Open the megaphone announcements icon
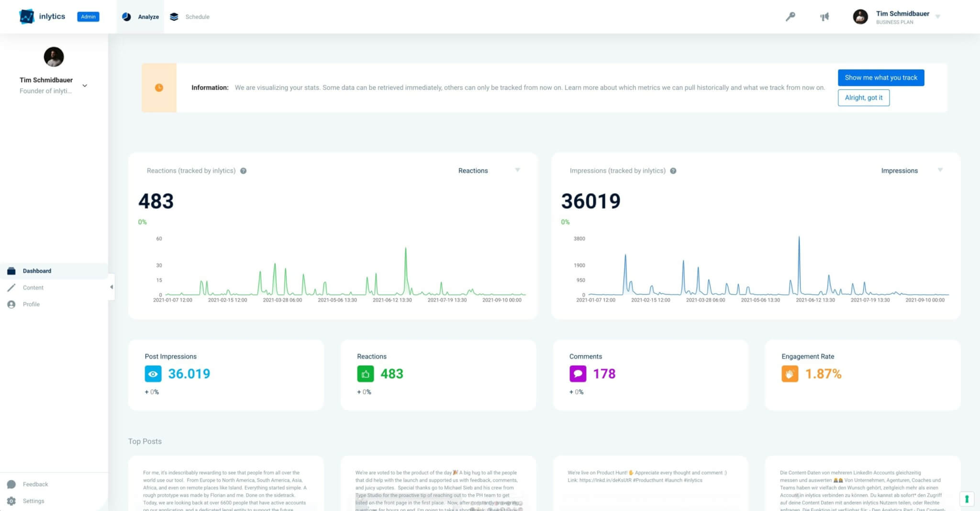The image size is (980, 511). point(824,17)
